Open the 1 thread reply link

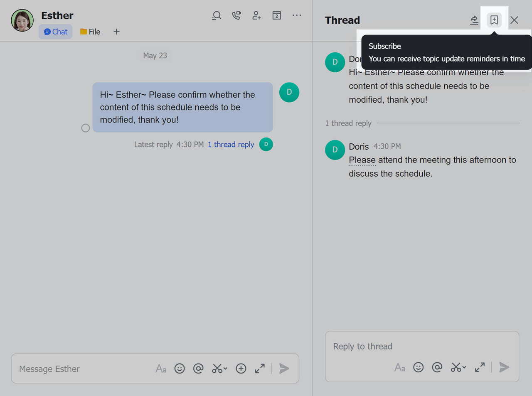click(x=231, y=145)
